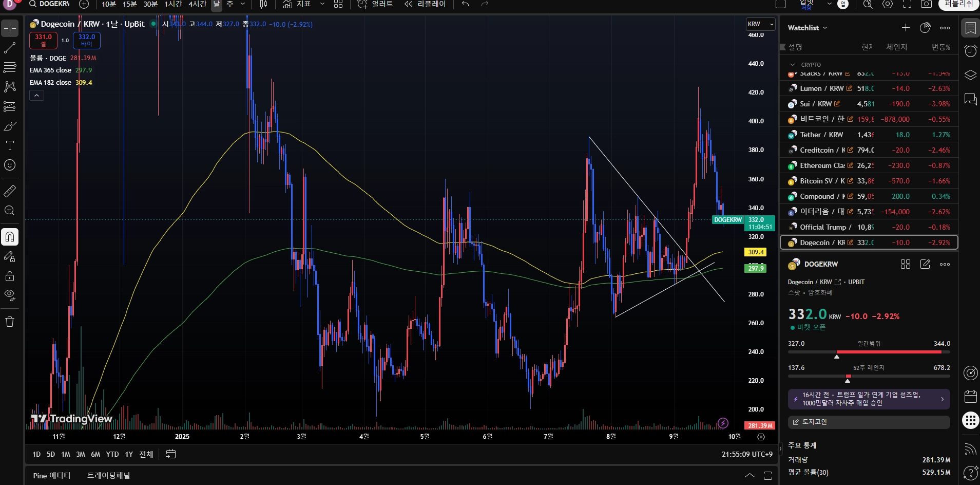
Task: Open the go-to-date calendar icon
Action: (x=171, y=454)
